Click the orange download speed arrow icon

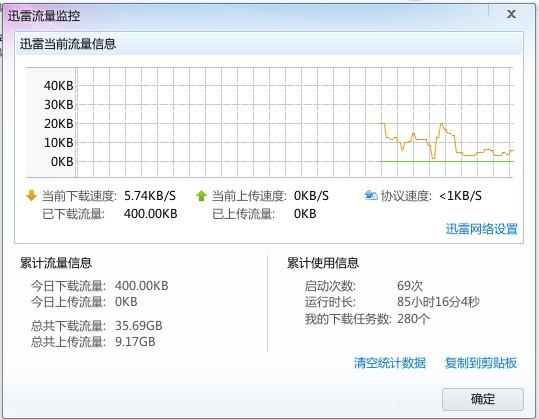pos(31,195)
